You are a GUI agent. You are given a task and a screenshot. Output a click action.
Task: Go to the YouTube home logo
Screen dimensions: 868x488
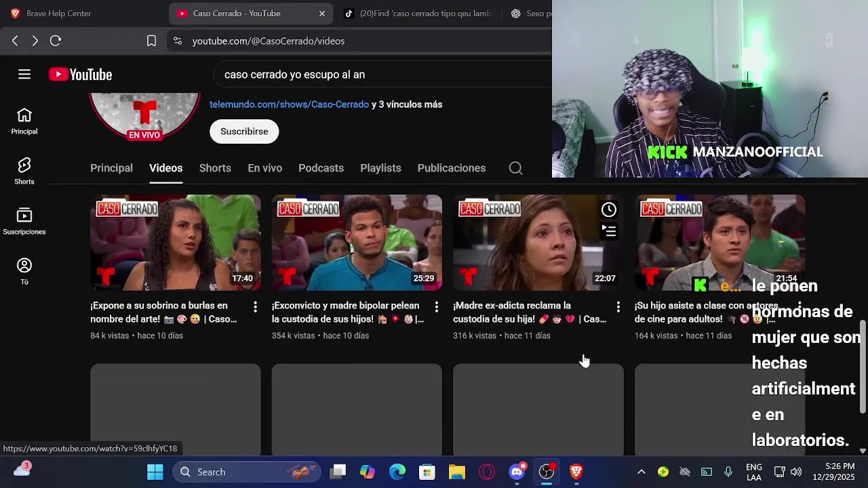tap(80, 75)
